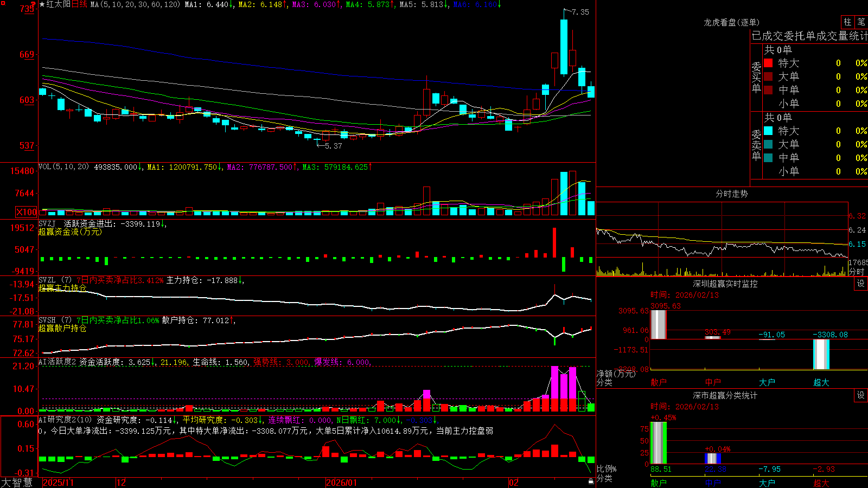Viewport: 868px width, 488px height.
Task: Click the 日线 period label
Action: tap(79, 4)
